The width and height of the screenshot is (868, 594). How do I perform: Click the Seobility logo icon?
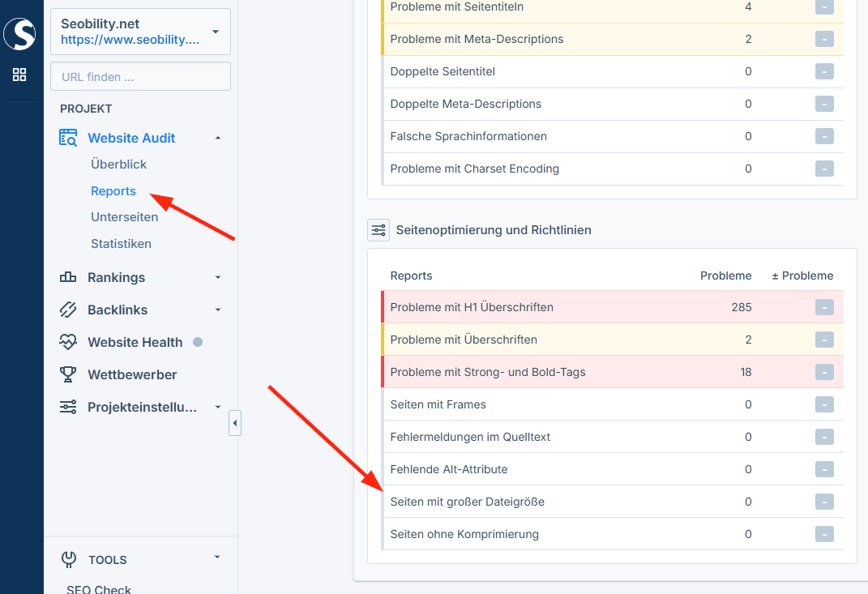[x=19, y=34]
